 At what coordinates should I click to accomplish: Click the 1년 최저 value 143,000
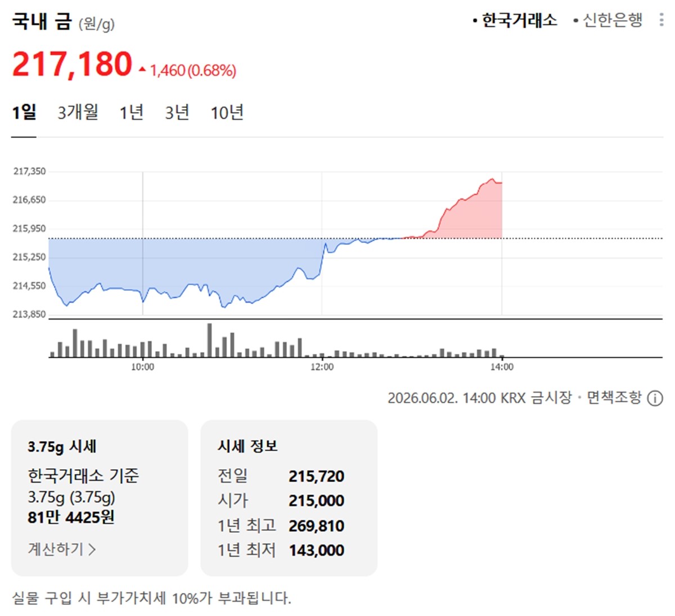[316, 550]
